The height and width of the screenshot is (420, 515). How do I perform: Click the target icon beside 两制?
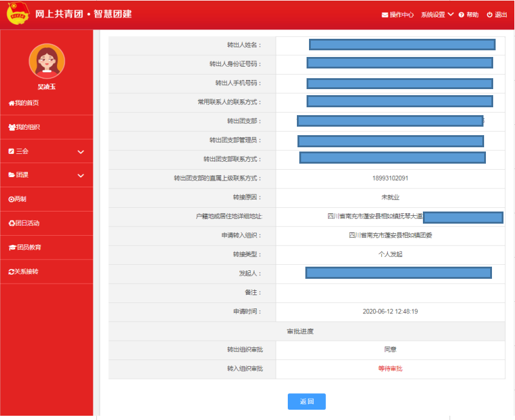pos(11,199)
